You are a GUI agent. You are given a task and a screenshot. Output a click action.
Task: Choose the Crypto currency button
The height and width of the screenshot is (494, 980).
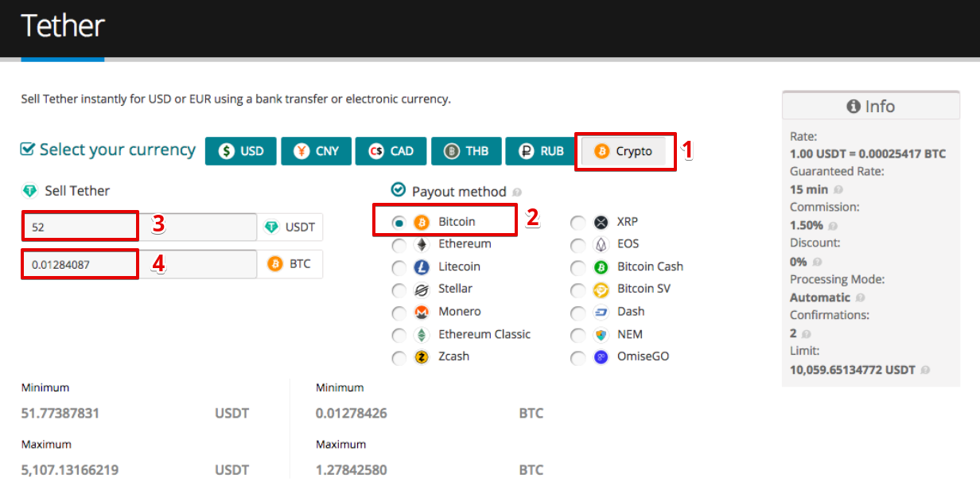(624, 151)
